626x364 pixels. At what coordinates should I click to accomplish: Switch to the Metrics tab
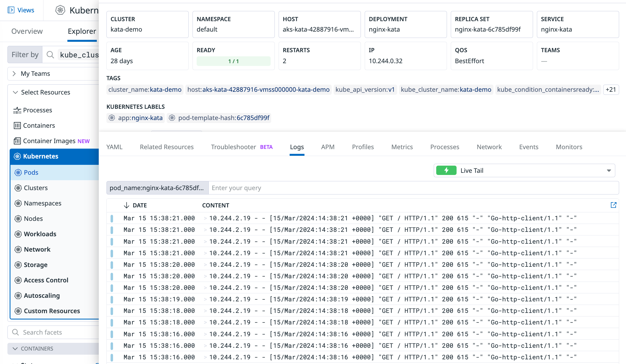point(402,147)
